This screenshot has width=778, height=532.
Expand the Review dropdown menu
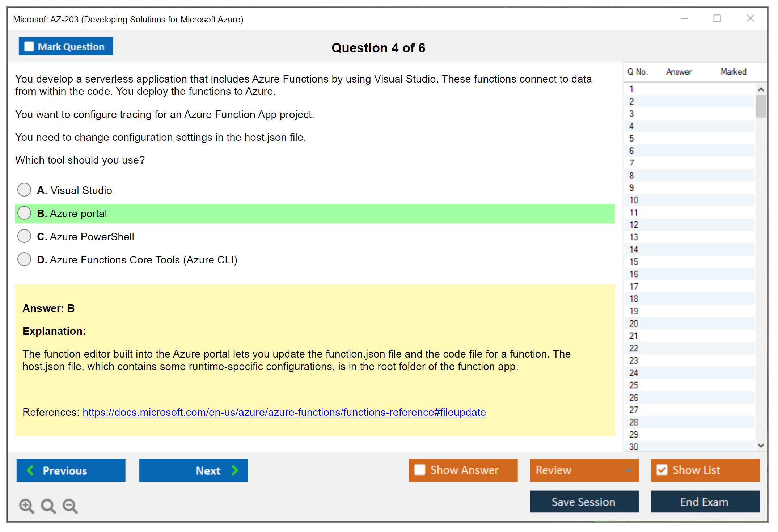(x=628, y=470)
